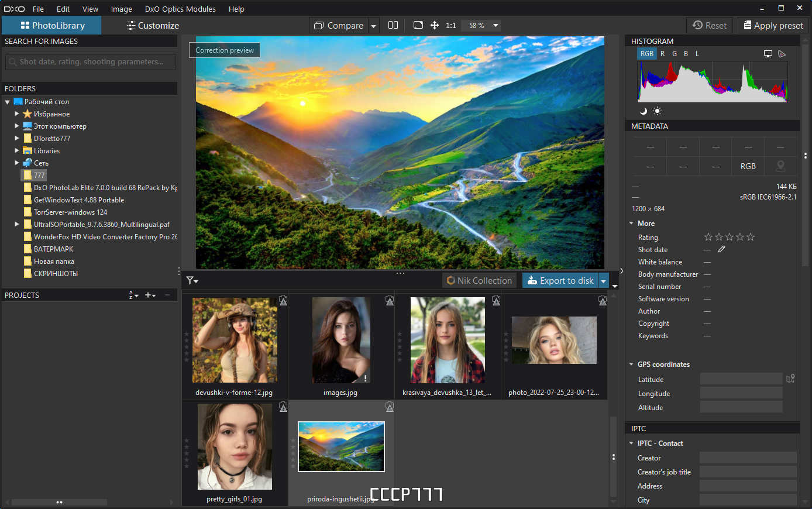Image resolution: width=812 pixels, height=509 pixels.
Task: Click processing status icon on photo_2022-07-25 thumbnail
Action: coord(603,301)
